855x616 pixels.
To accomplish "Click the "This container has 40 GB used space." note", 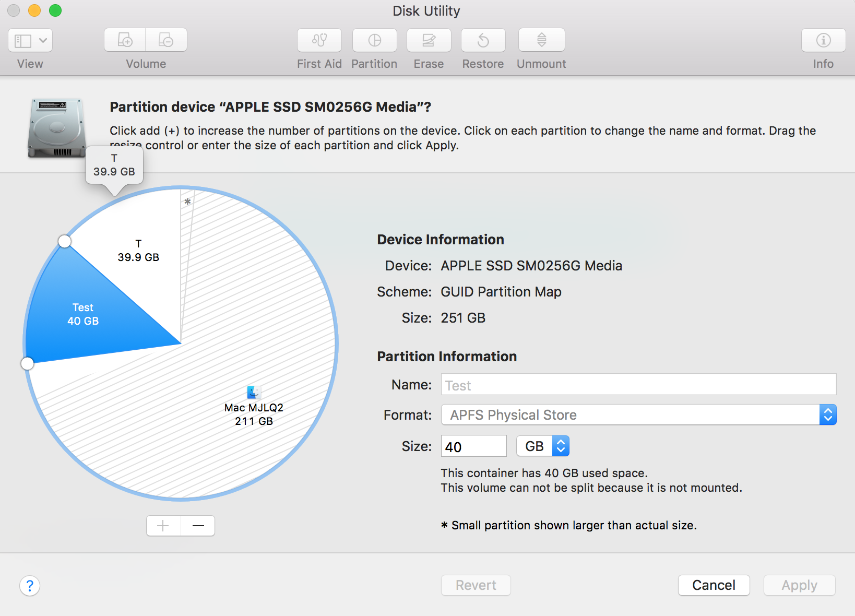I will (544, 473).
